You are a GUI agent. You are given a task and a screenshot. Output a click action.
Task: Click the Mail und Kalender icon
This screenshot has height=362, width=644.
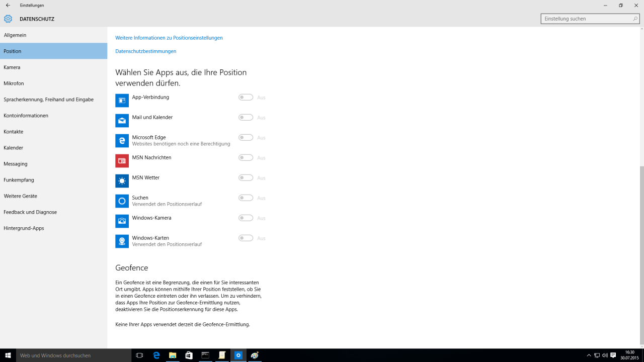[122, 121]
